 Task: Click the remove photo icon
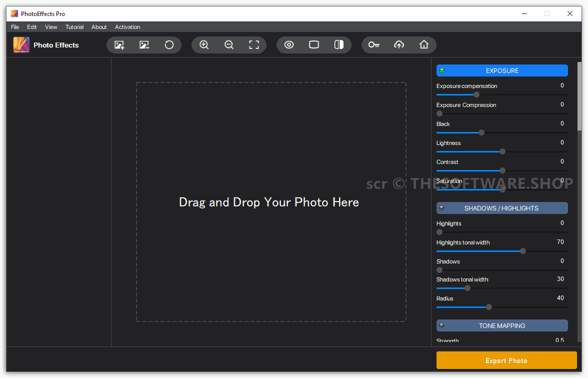[x=144, y=45]
